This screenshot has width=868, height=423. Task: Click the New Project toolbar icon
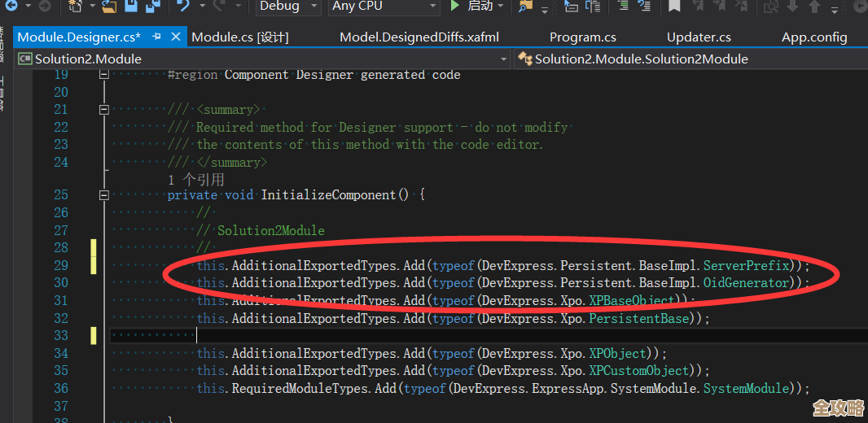click(77, 7)
